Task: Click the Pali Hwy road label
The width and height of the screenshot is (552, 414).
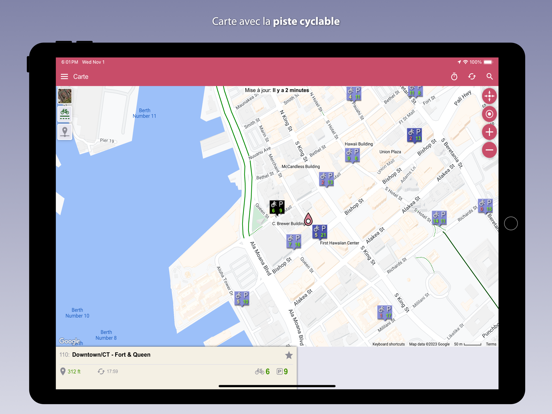Action: point(462,98)
